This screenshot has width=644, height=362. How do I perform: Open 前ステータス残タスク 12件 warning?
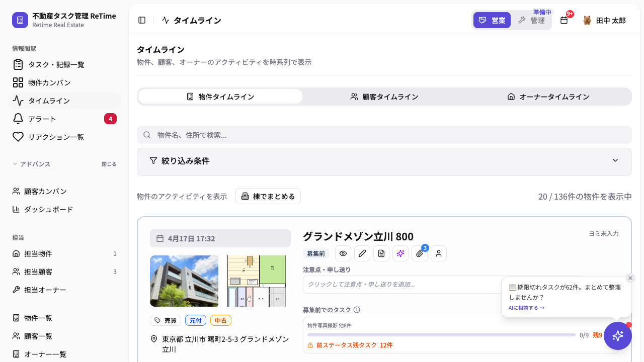click(x=350, y=345)
